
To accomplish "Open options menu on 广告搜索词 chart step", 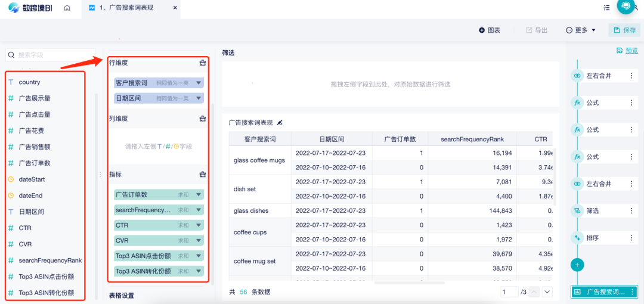I will click(631, 291).
